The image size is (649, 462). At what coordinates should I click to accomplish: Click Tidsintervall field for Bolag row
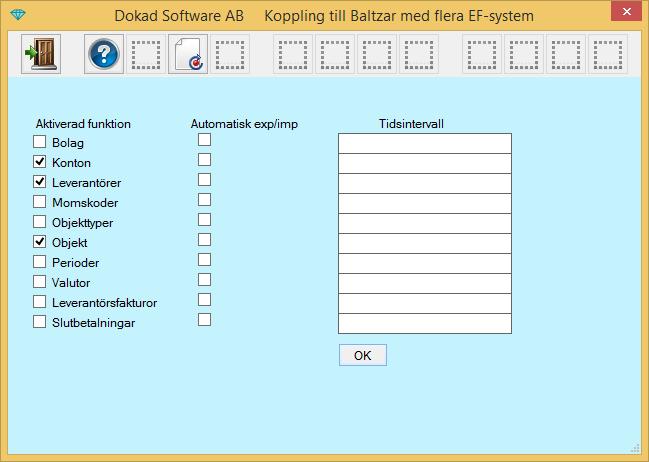click(425, 144)
